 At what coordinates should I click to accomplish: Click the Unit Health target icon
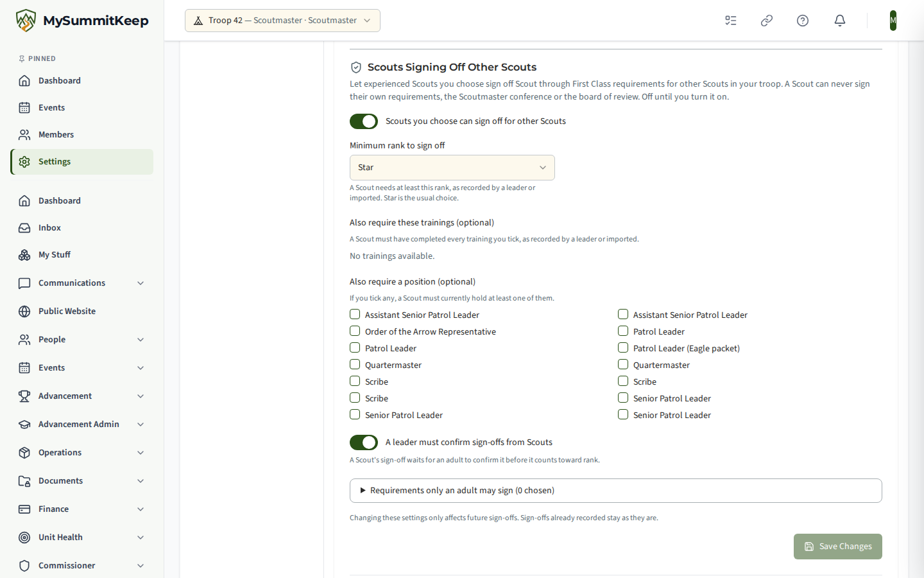[24, 538]
